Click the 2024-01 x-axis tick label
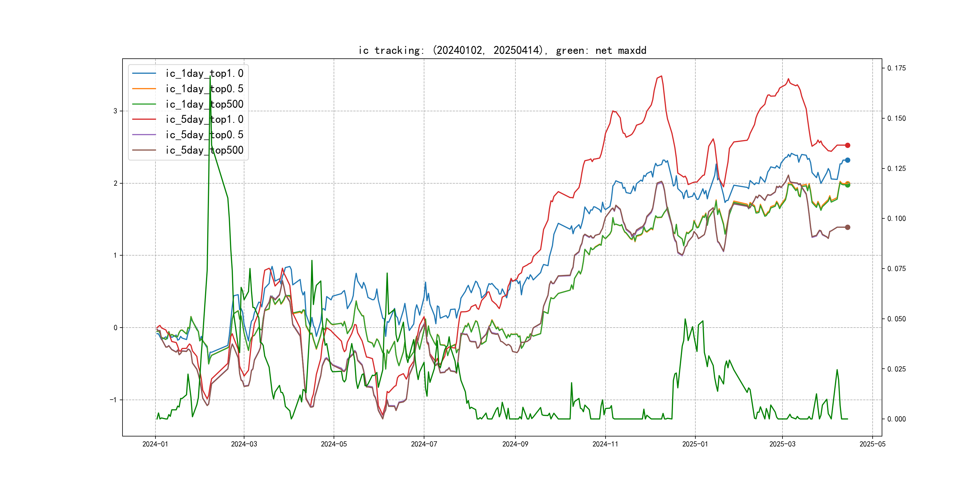980x490 pixels. point(155,444)
